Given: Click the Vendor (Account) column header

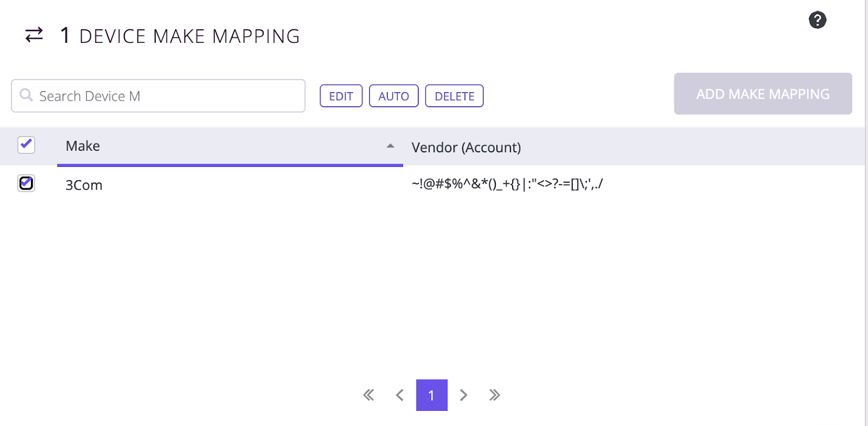Looking at the screenshot, I should coord(466,147).
